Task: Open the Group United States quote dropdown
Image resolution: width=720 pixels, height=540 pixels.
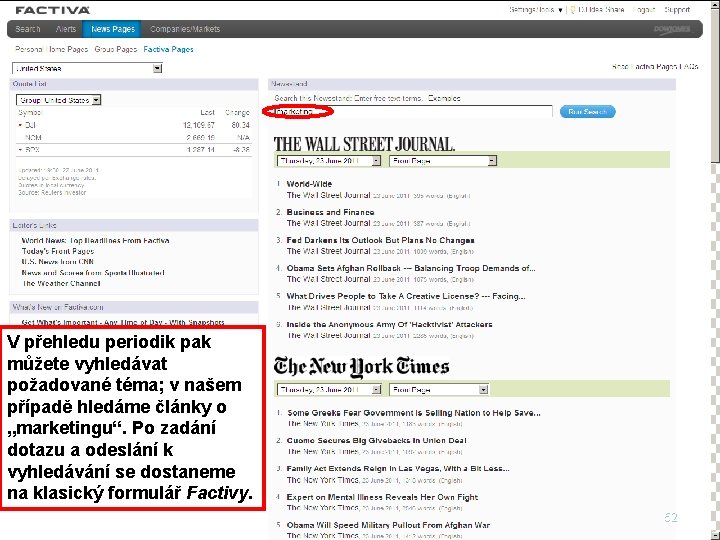Action: [58, 100]
